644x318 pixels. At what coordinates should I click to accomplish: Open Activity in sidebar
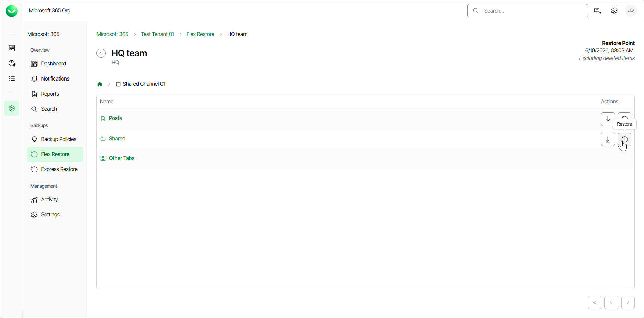55,200
